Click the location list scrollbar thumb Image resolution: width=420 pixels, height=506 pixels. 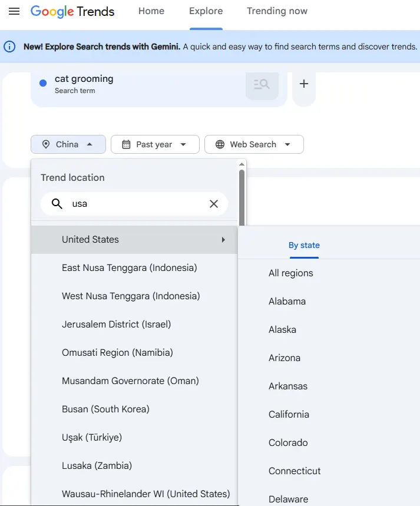(242, 197)
